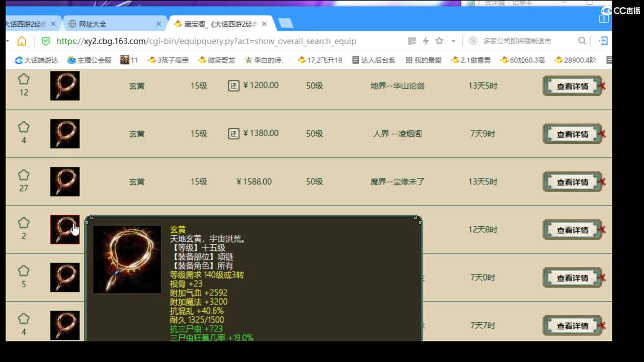Viewport: 644px width, 362px height.
Task: Open the QR code icon in address bar
Action: (x=412, y=41)
